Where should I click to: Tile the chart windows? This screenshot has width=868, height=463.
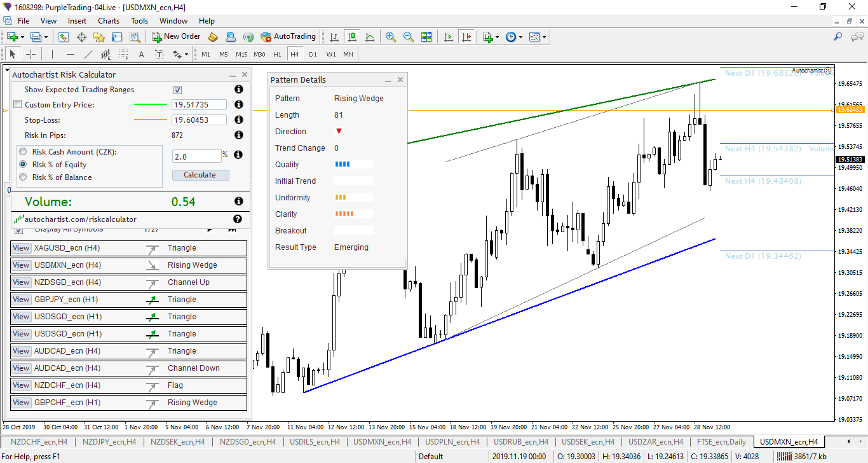click(426, 37)
